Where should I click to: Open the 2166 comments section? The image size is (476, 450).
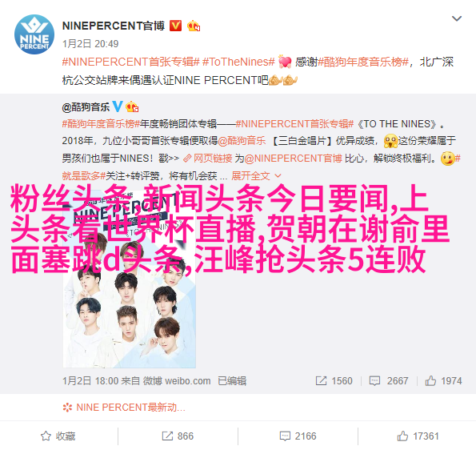[298, 436]
